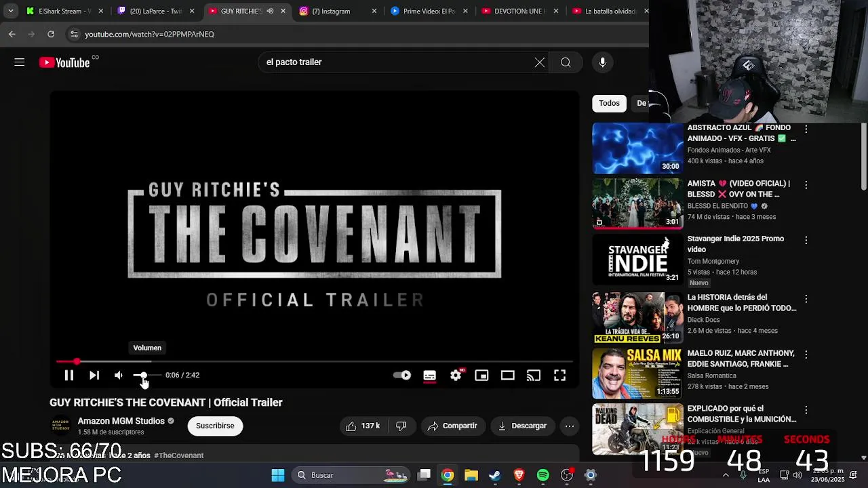This screenshot has width=868, height=488.
Task: Open the miniplayer
Action: 481,375
